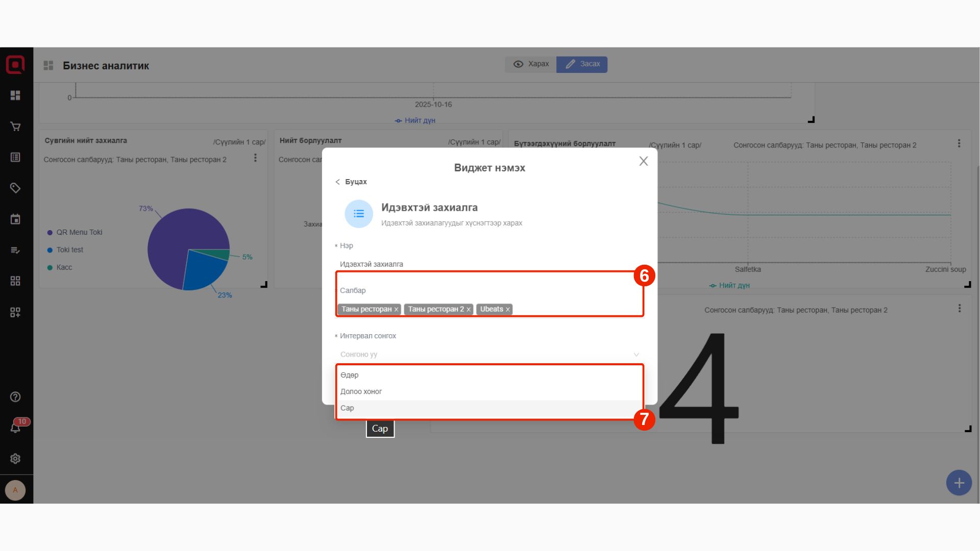This screenshot has width=980, height=551.
Task: Open options menu of Бүтээгдэхүүний борлуулалт widget
Action: [x=959, y=144]
